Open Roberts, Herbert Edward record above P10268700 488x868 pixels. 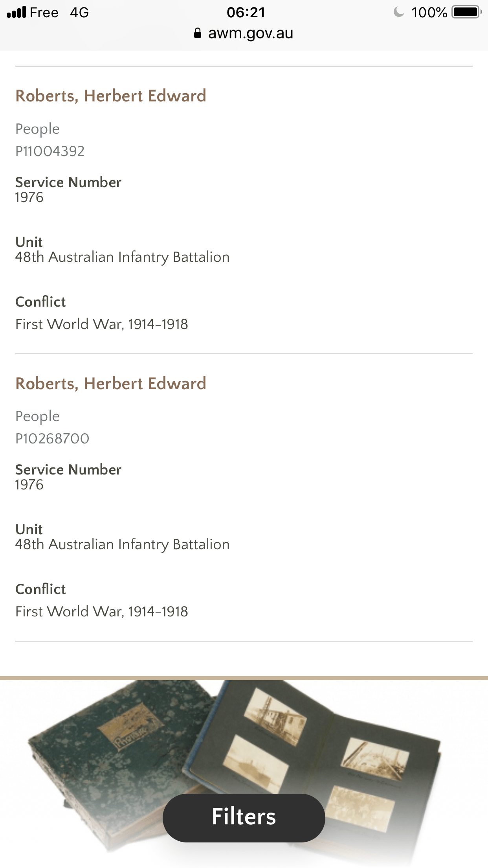pyautogui.click(x=110, y=383)
